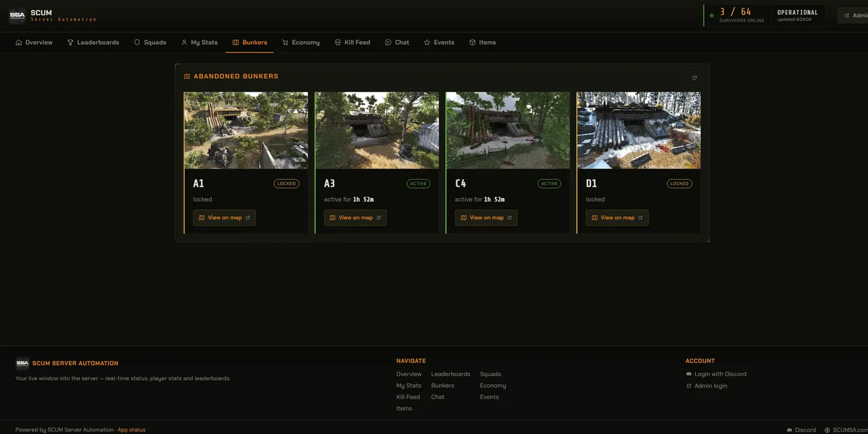
Task: Click the bunkers refresh icon button
Action: click(x=694, y=77)
